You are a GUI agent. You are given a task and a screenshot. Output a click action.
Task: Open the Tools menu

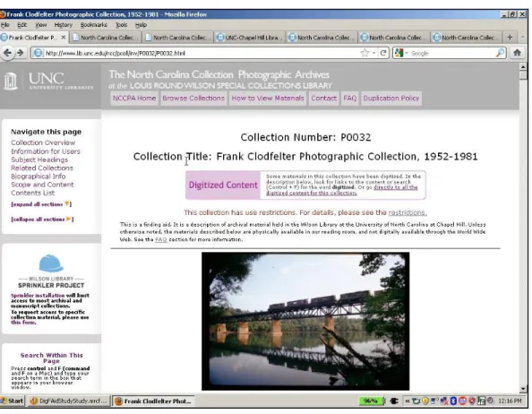click(x=121, y=25)
